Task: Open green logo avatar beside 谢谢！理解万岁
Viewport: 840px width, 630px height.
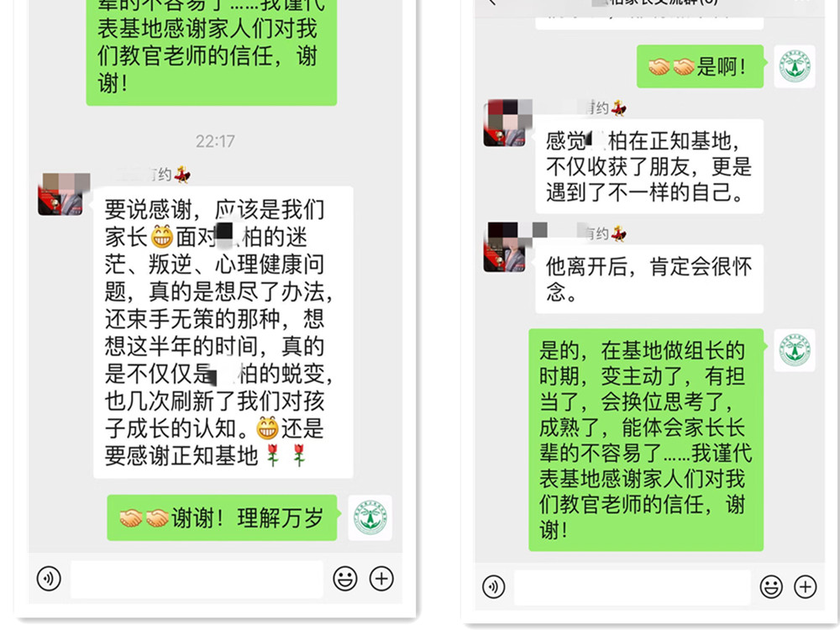Action: (370, 518)
